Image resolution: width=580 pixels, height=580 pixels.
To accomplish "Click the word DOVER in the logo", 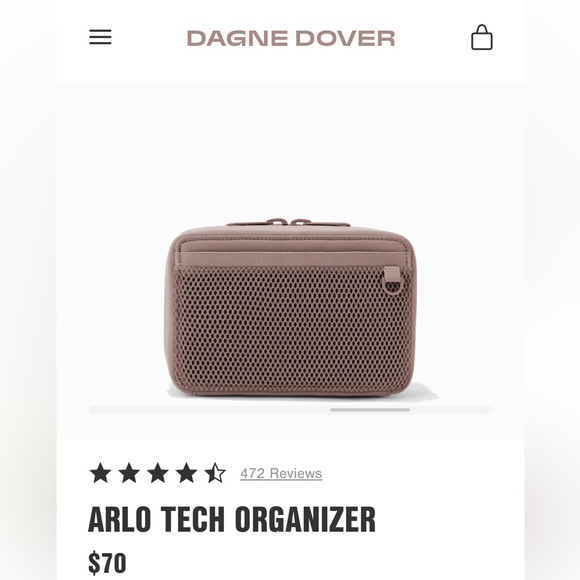I will (x=345, y=38).
